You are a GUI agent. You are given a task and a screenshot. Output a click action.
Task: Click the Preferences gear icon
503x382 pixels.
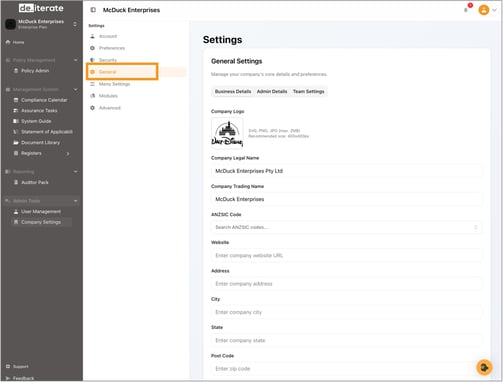tap(92, 48)
